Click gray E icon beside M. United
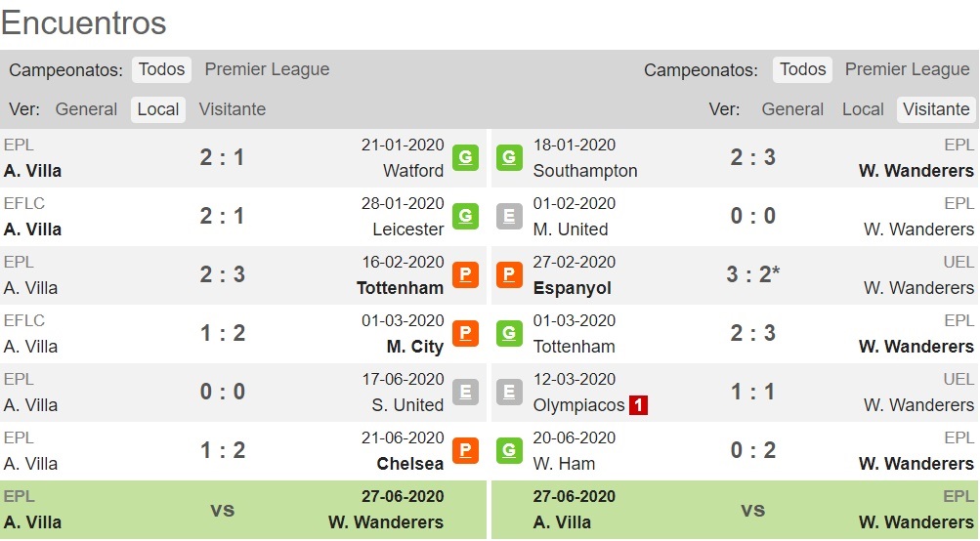Viewport: 980px width, 541px height. coord(509,216)
